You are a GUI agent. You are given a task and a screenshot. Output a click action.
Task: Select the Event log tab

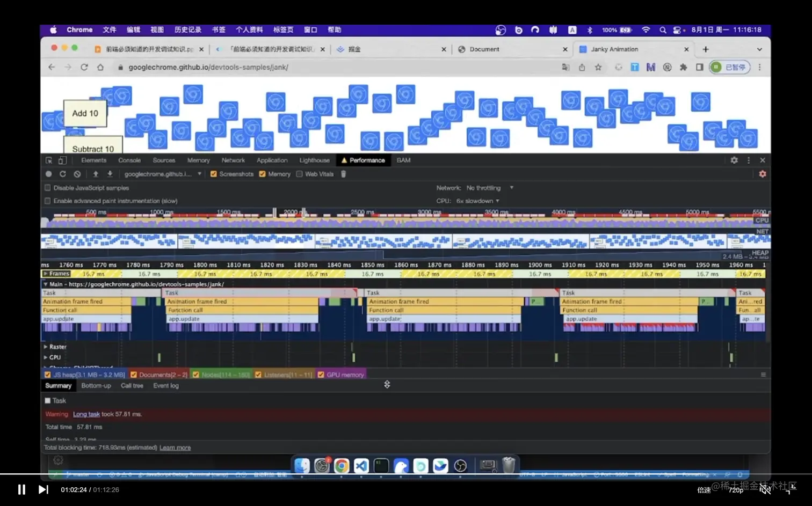[166, 385]
